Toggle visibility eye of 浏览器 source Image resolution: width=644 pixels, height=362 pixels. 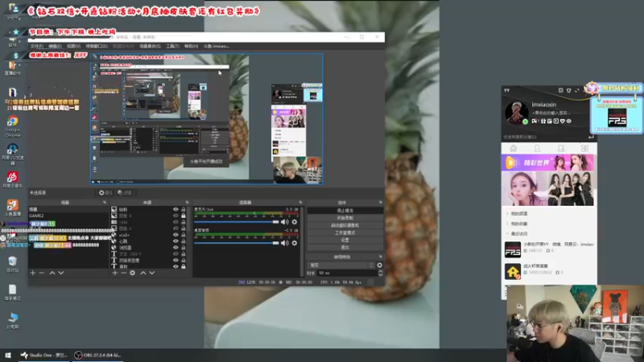pos(175,248)
